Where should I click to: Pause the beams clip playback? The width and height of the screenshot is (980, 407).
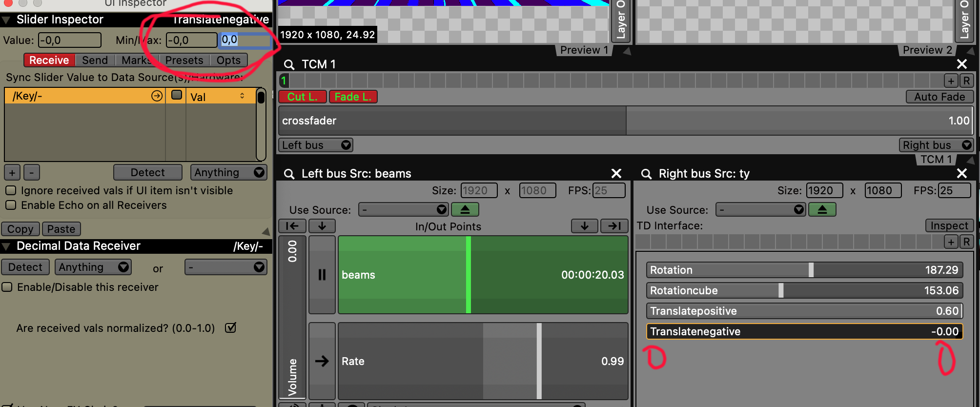(x=322, y=275)
